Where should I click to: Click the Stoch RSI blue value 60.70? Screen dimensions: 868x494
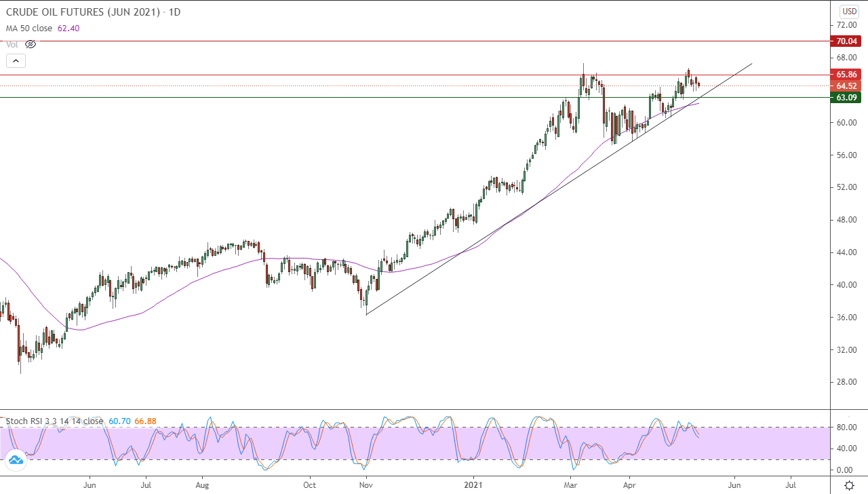(119, 421)
